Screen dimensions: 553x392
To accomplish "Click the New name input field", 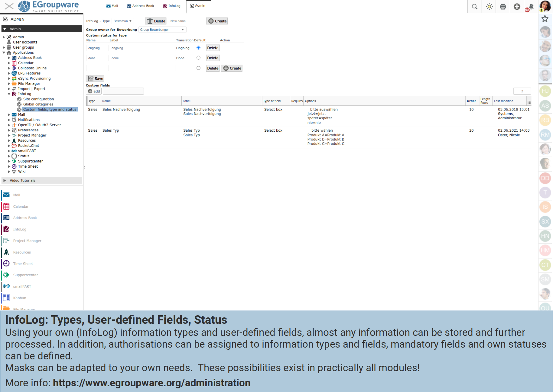I will coord(187,21).
